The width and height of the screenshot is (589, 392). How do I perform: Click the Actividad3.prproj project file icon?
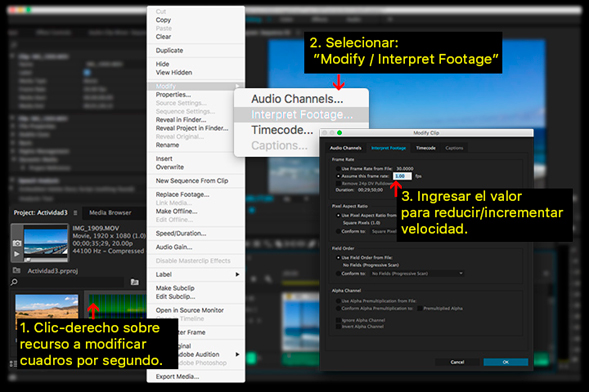click(x=16, y=270)
